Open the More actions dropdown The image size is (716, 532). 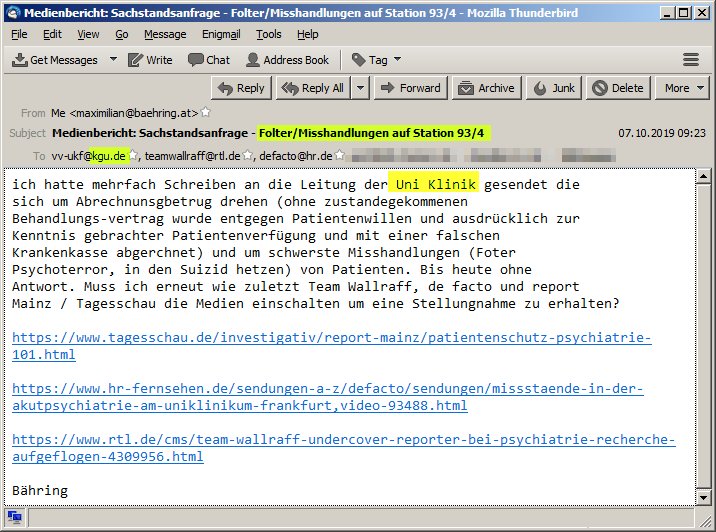(682, 88)
